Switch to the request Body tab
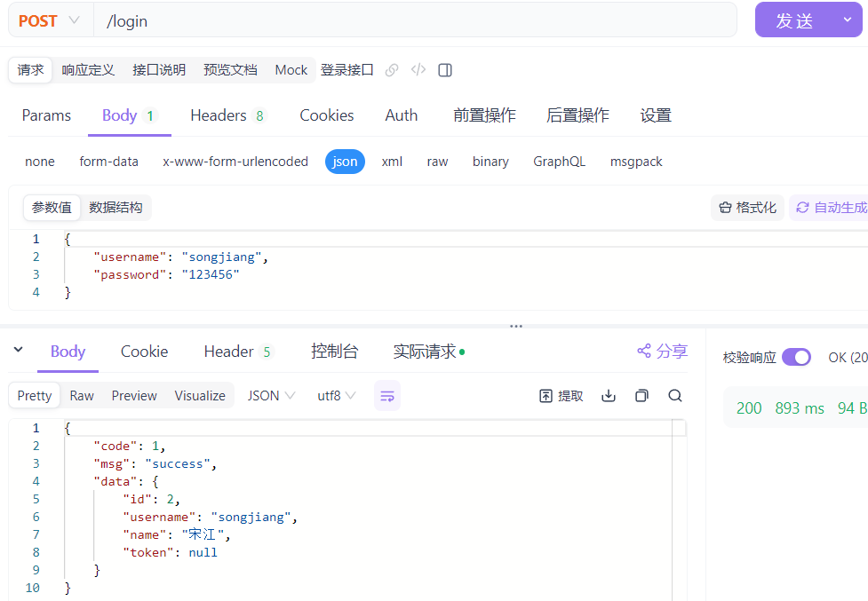The image size is (868, 601). point(130,115)
